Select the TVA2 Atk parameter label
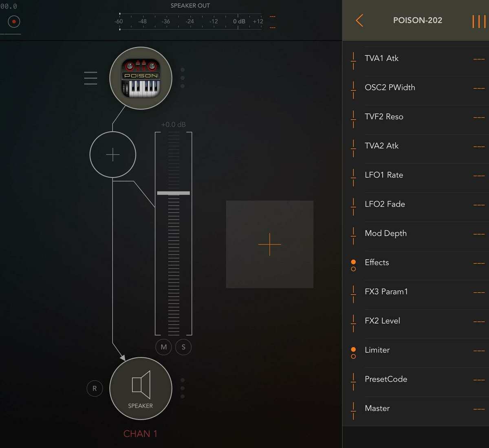This screenshot has height=448, width=489. point(382,146)
